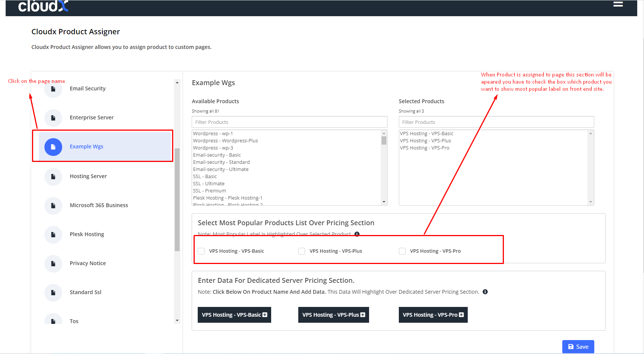Expand VPS Hosting - VPS-Pro data button
Viewport: 644px width, 354px height.
click(x=433, y=315)
